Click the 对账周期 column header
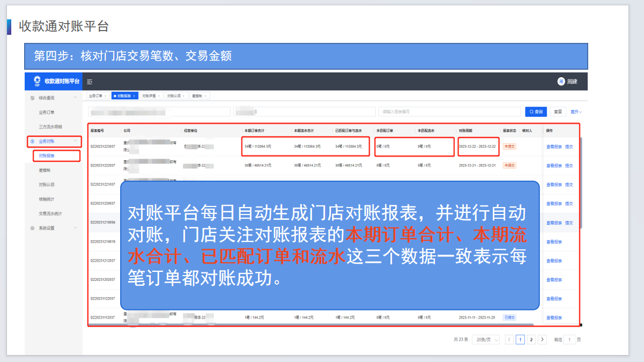The image size is (644, 362). 465,130
